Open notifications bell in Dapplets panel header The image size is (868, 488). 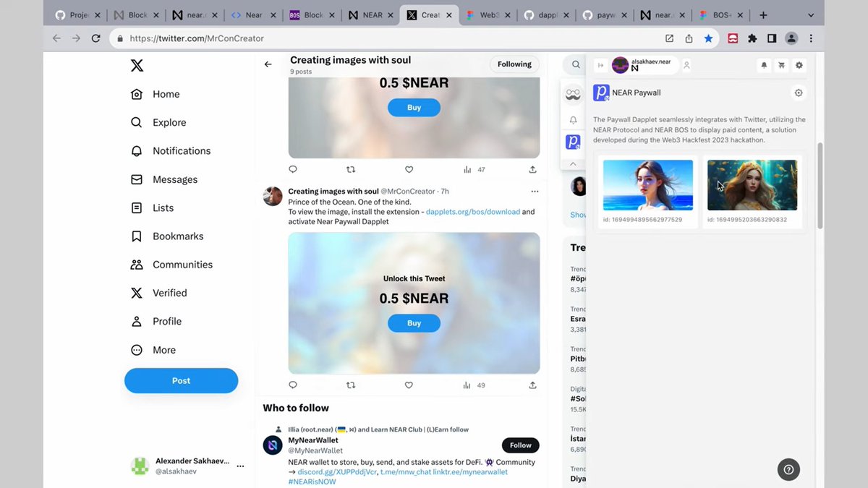click(x=764, y=65)
